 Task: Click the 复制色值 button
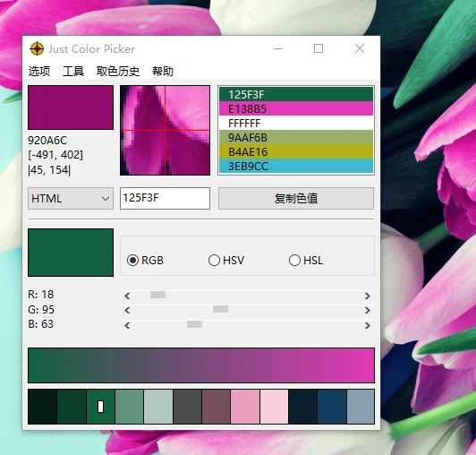click(x=296, y=199)
